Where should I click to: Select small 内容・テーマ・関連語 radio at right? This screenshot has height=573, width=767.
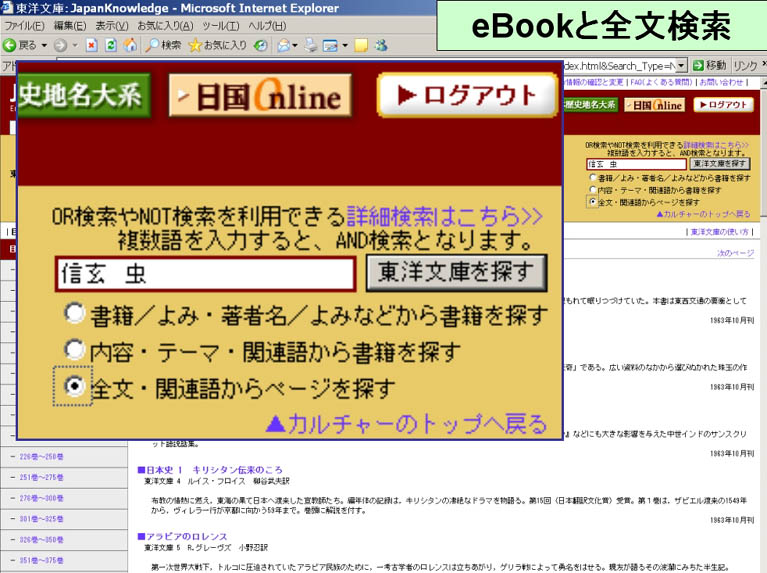point(593,190)
